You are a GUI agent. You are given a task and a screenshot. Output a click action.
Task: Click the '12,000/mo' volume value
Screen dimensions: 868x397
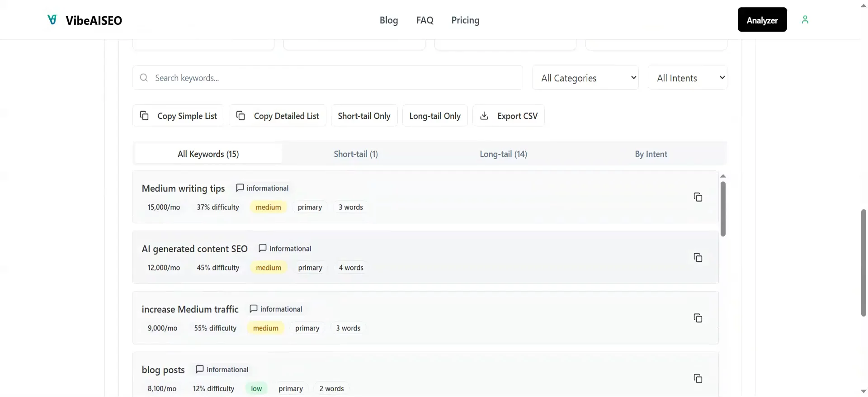(164, 268)
